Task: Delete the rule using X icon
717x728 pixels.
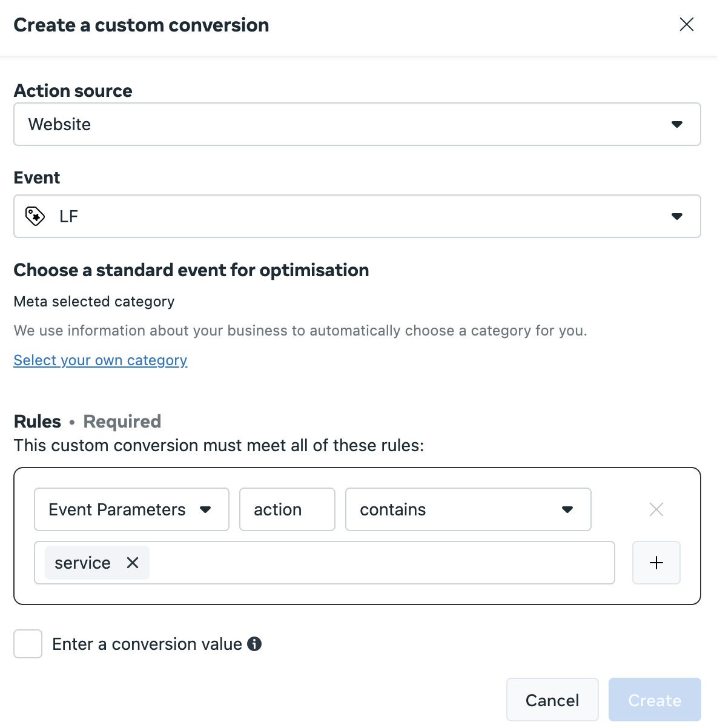Action: (x=656, y=509)
